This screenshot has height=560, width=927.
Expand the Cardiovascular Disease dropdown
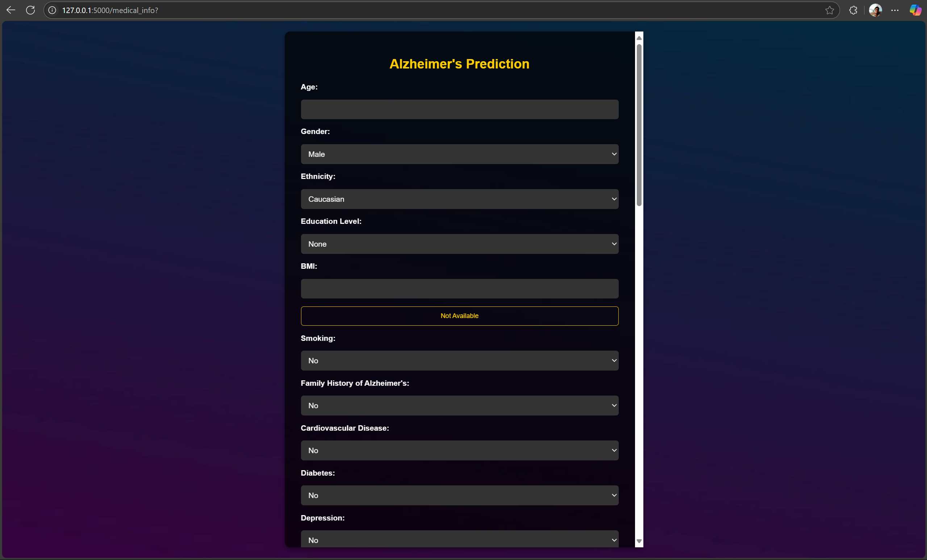click(459, 451)
